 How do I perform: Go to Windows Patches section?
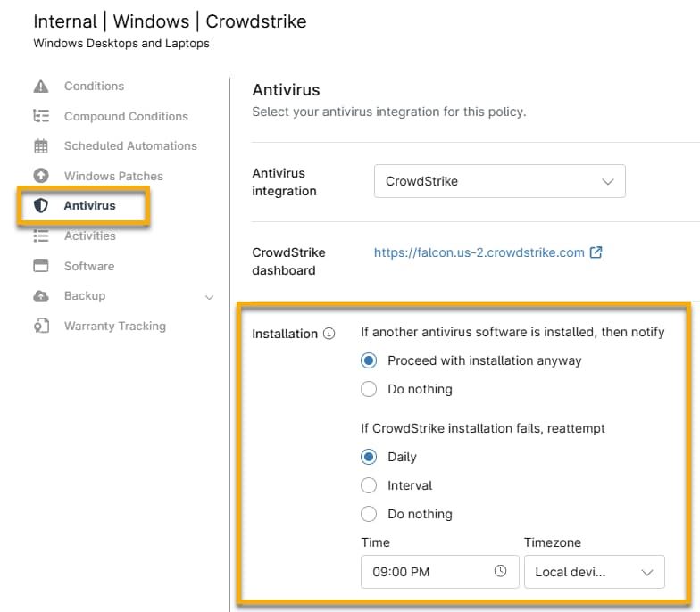[113, 177]
